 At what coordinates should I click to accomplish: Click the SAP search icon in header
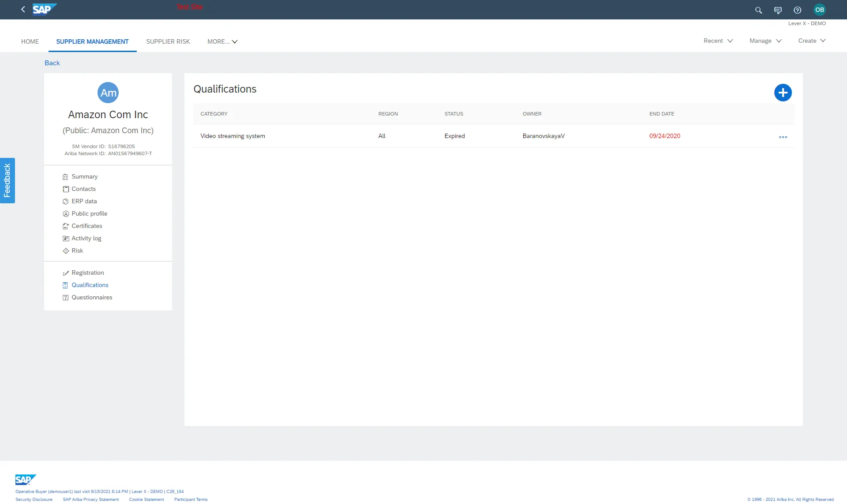point(758,10)
